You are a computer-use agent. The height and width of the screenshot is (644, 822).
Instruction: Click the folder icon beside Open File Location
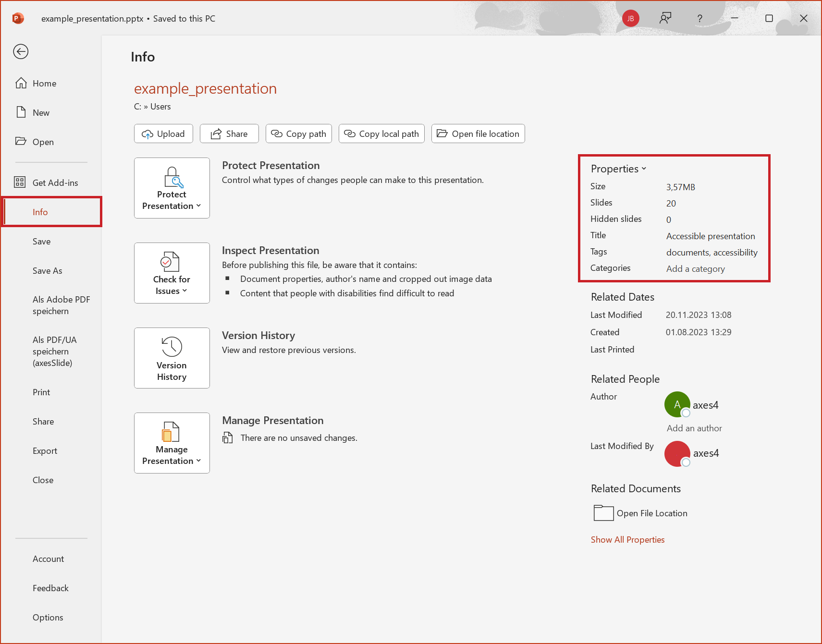coord(603,513)
